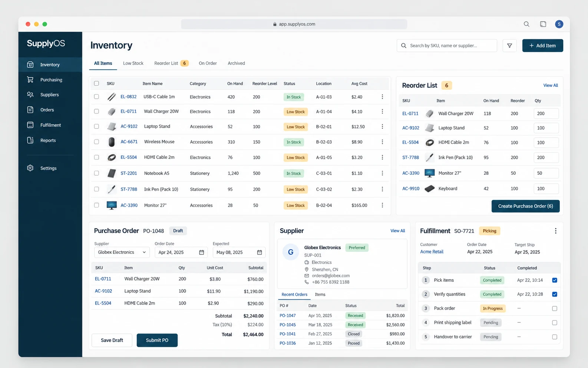Open Fulfillment SO-7721 options menu

(x=555, y=231)
